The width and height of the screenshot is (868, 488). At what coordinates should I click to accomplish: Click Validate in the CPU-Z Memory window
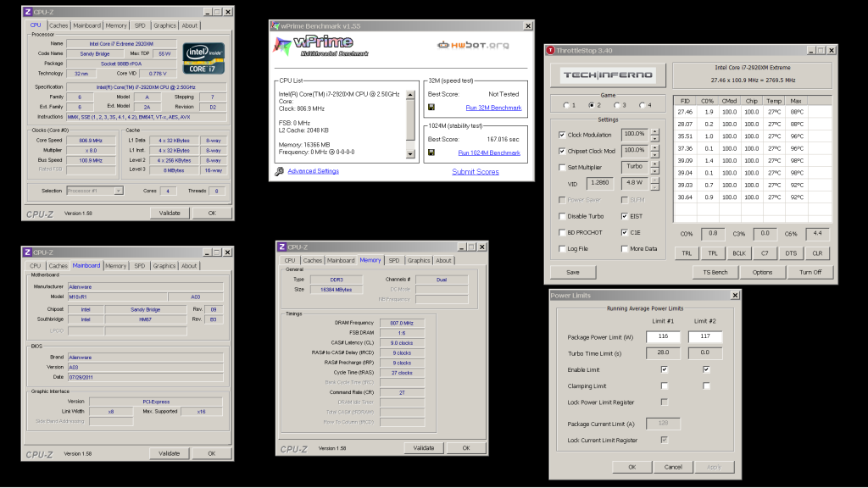(424, 448)
